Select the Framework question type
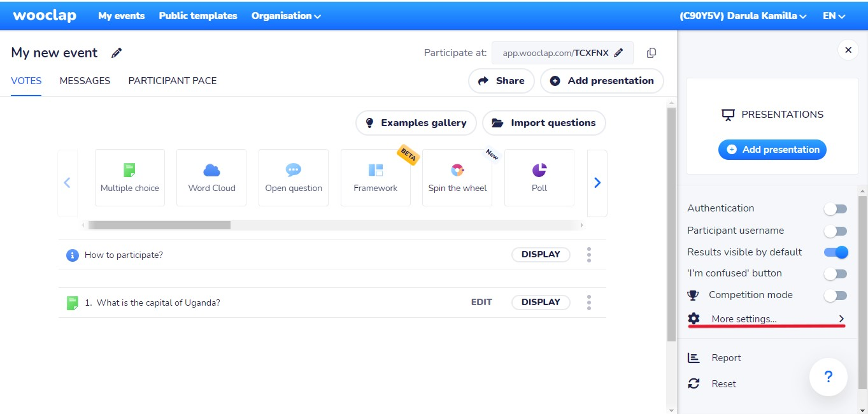868x414 pixels. pyautogui.click(x=376, y=178)
